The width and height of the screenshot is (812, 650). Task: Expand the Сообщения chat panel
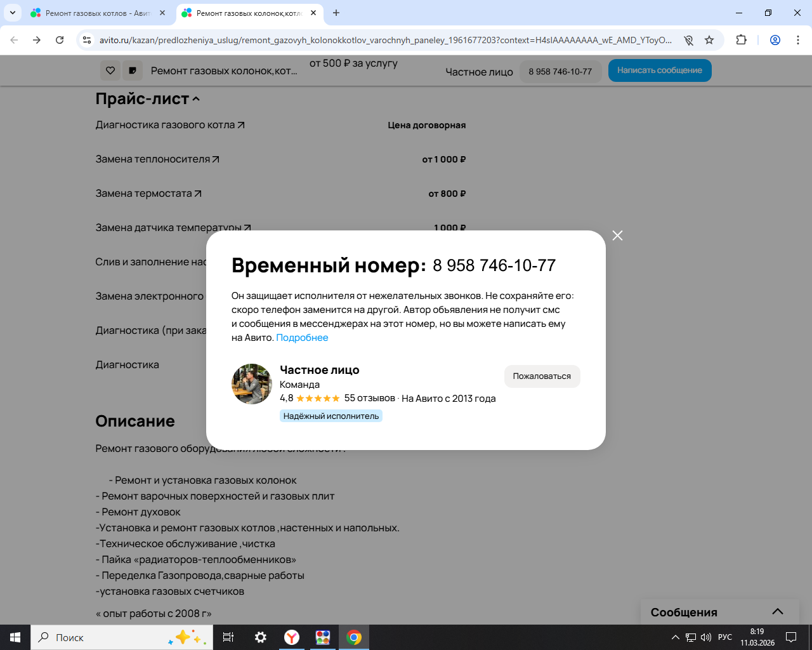(x=777, y=612)
